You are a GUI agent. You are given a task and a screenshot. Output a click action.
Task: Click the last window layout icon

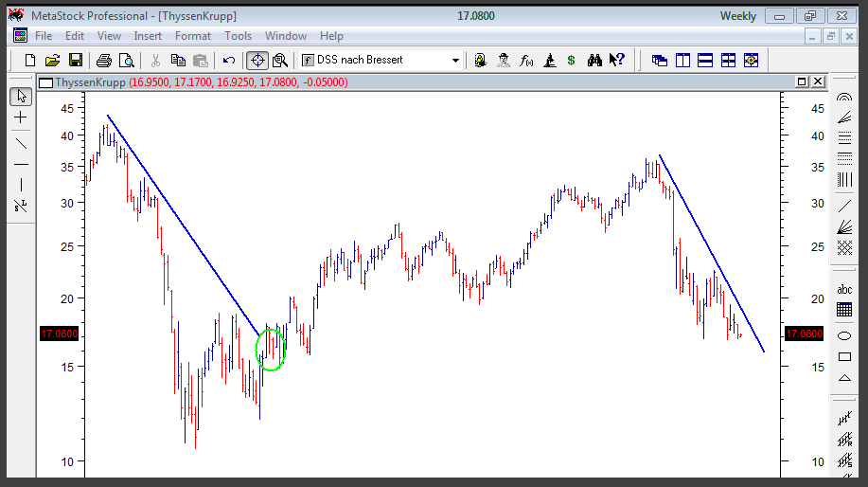click(751, 61)
